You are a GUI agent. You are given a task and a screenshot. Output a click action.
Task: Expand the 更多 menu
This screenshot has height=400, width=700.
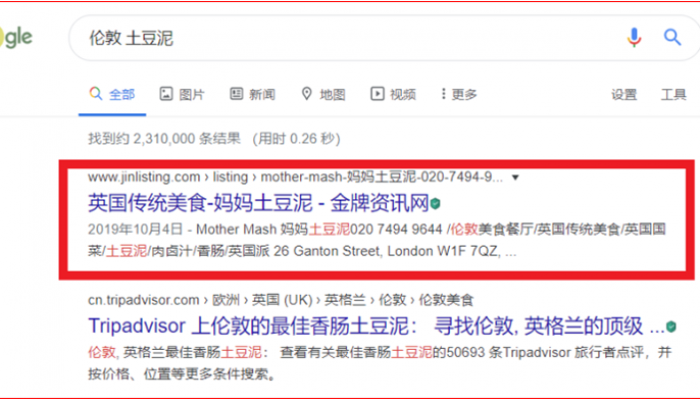(458, 94)
